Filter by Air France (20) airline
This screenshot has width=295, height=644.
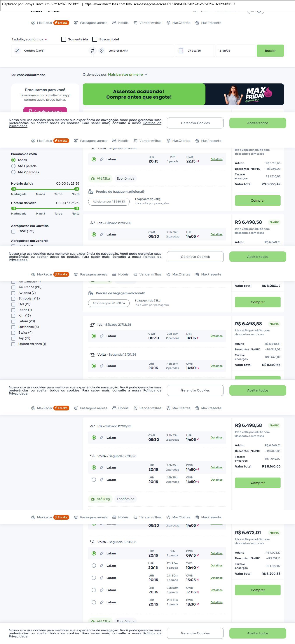click(x=13, y=287)
